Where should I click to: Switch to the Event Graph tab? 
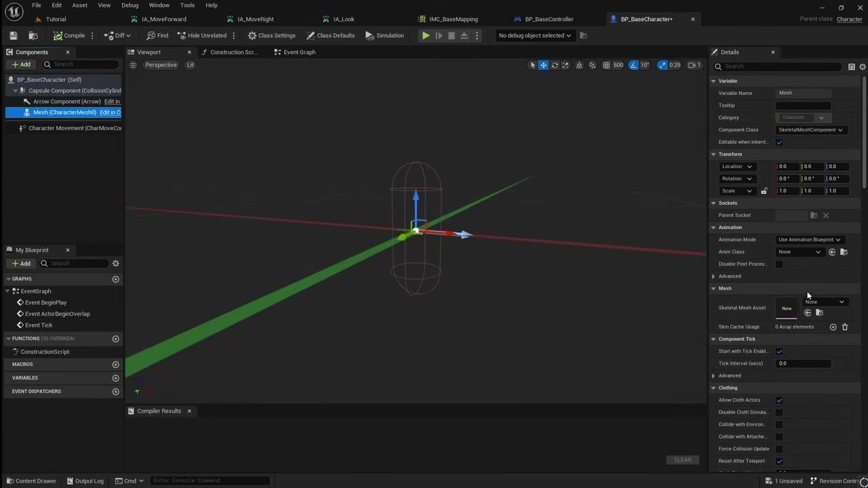tap(295, 52)
